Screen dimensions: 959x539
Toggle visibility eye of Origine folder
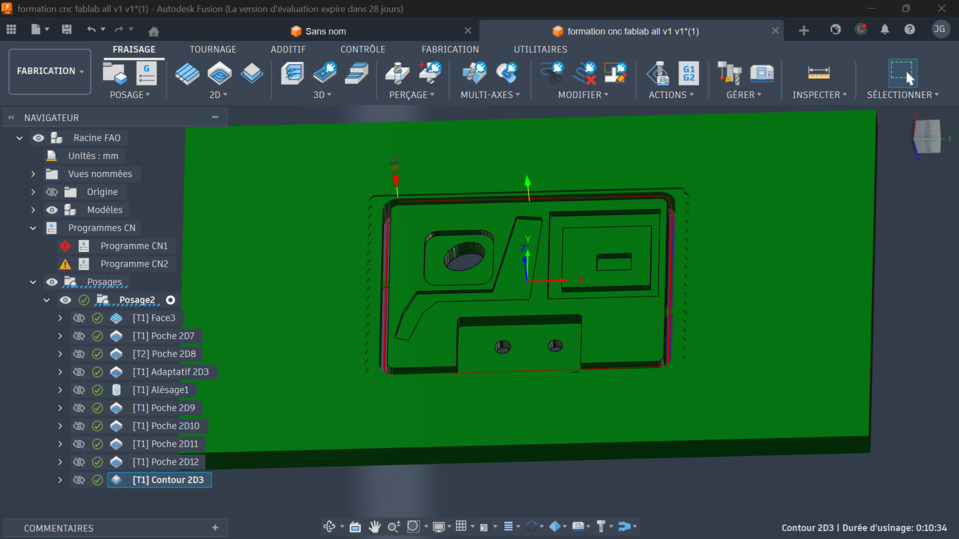click(x=52, y=192)
